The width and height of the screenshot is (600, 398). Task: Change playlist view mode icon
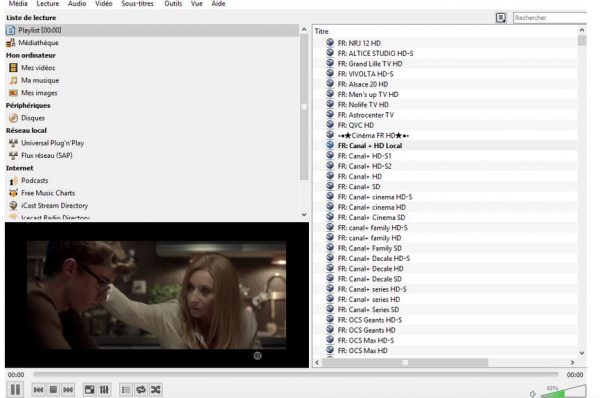(501, 18)
